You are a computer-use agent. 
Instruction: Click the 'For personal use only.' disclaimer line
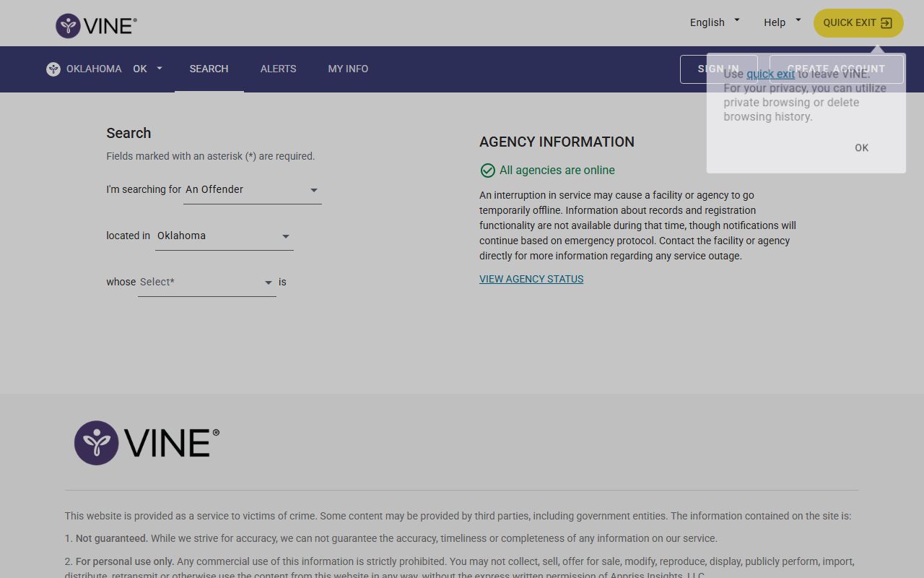pyautogui.click(x=460, y=568)
